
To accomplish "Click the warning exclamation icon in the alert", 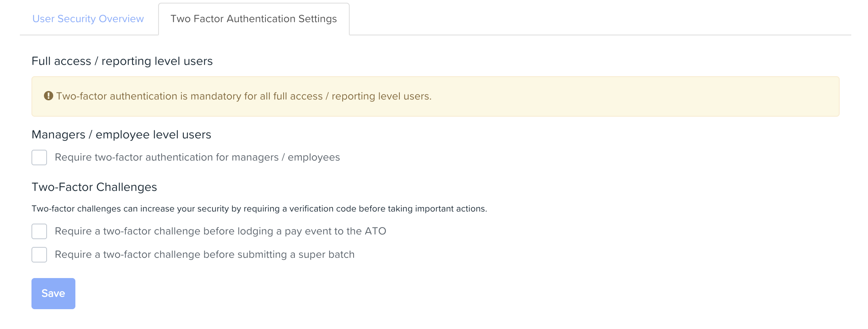I will click(49, 96).
